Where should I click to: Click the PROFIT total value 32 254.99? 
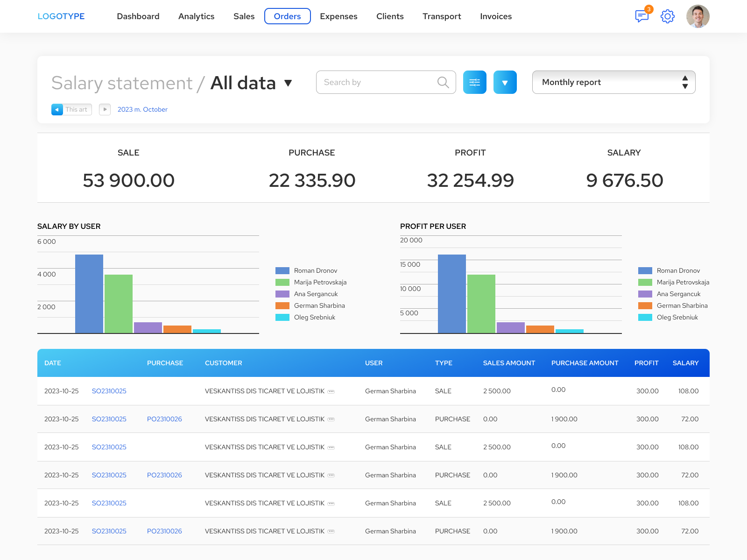471,180
